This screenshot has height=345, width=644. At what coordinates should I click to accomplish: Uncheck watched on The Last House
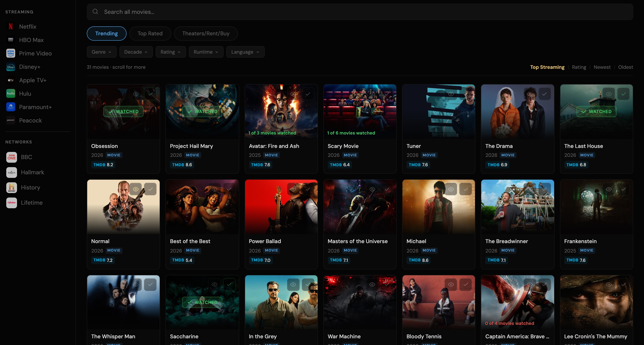coord(623,94)
